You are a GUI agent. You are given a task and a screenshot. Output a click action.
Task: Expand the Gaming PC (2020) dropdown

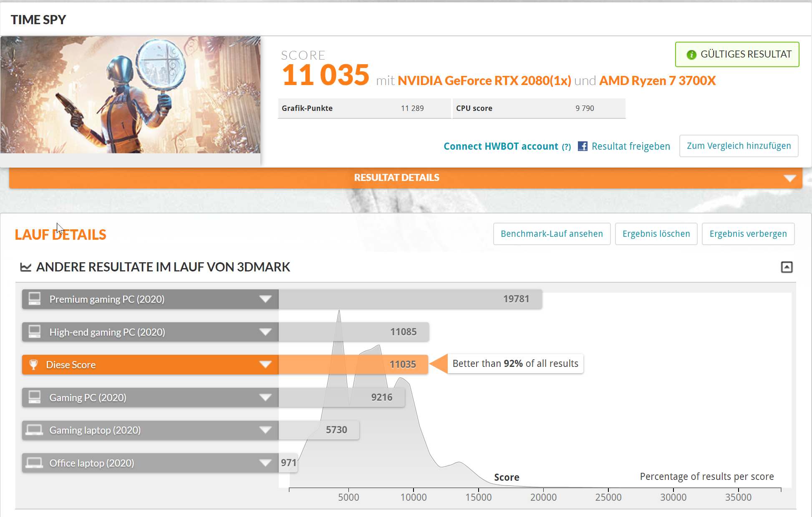click(x=265, y=397)
